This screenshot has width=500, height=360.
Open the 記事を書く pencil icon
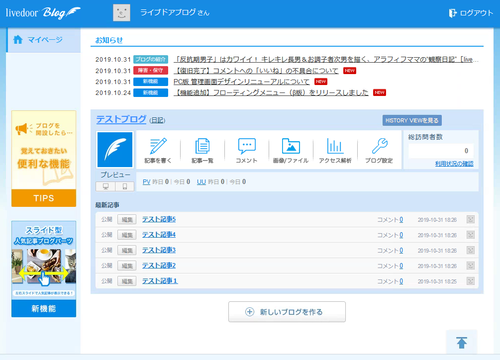tap(158, 146)
